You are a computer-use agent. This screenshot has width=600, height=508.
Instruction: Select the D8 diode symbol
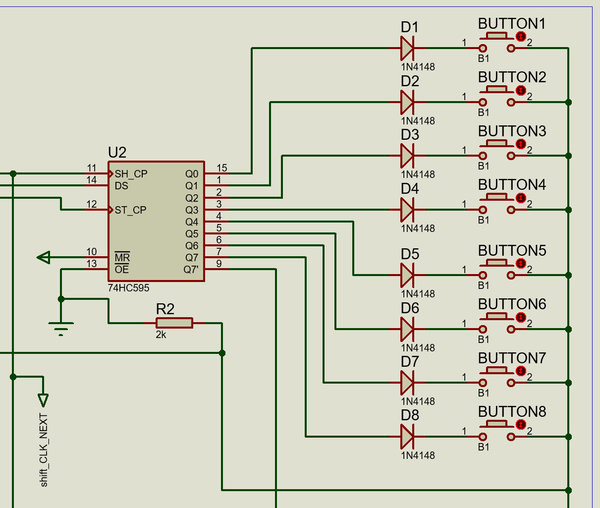coord(407,436)
